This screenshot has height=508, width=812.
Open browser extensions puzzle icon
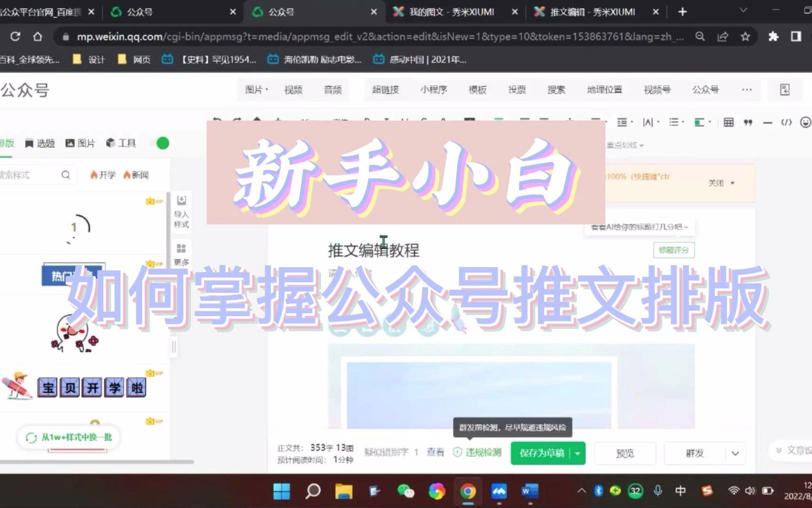pos(773,37)
